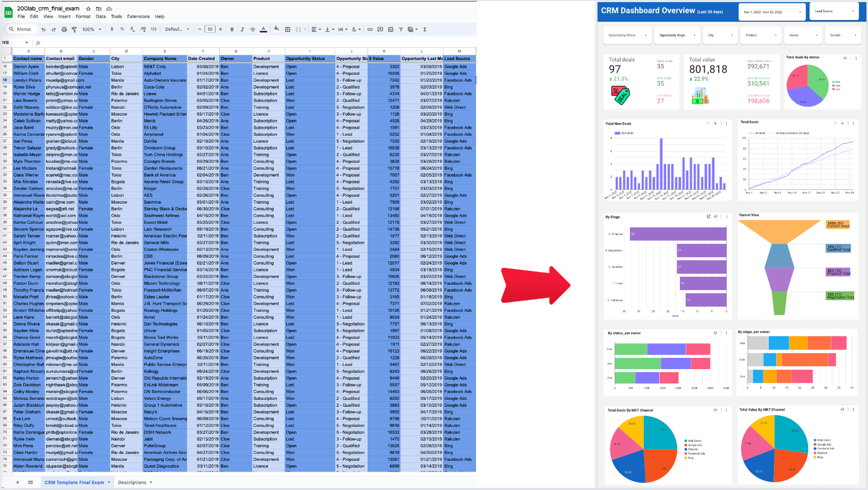Create a filter with funnel icon
868x490 pixels.
pos(401,29)
